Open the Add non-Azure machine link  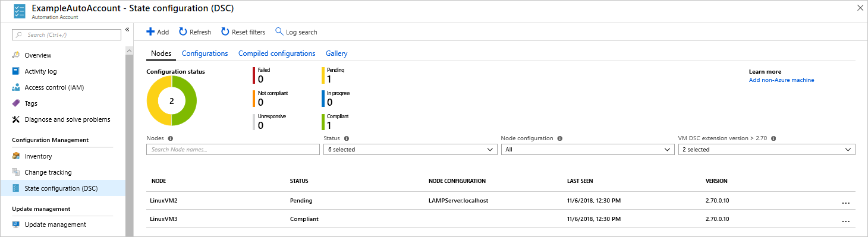pos(781,80)
